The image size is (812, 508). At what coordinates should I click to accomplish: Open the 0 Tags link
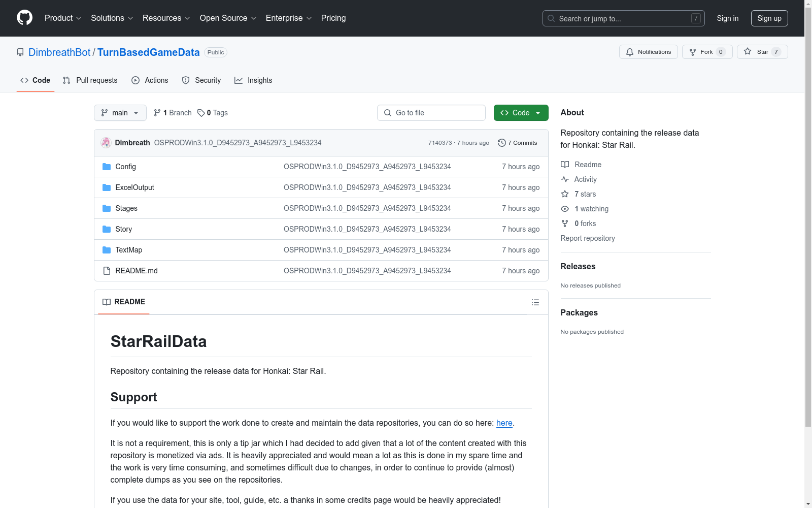click(213, 113)
